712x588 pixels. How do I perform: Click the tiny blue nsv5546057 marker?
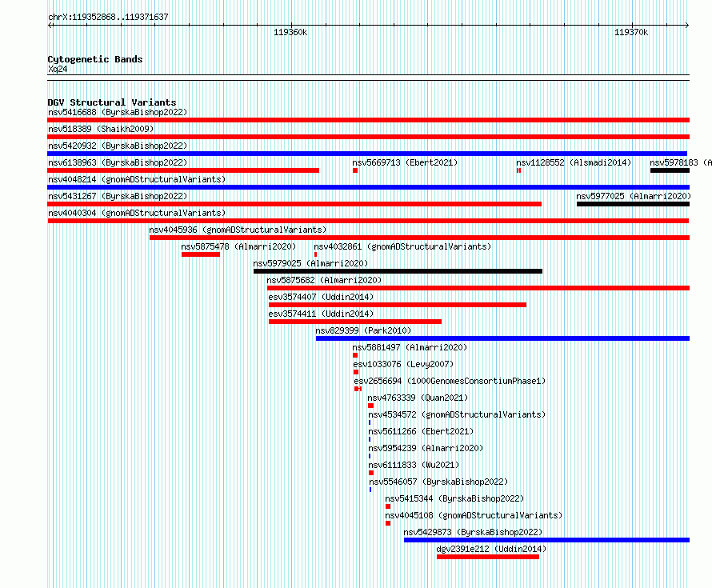370,490
